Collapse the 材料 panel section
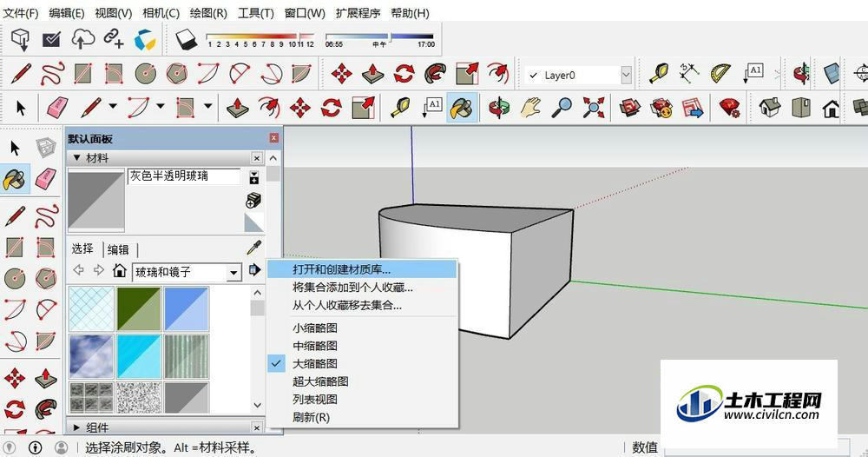The height and width of the screenshot is (457, 868). (x=77, y=158)
